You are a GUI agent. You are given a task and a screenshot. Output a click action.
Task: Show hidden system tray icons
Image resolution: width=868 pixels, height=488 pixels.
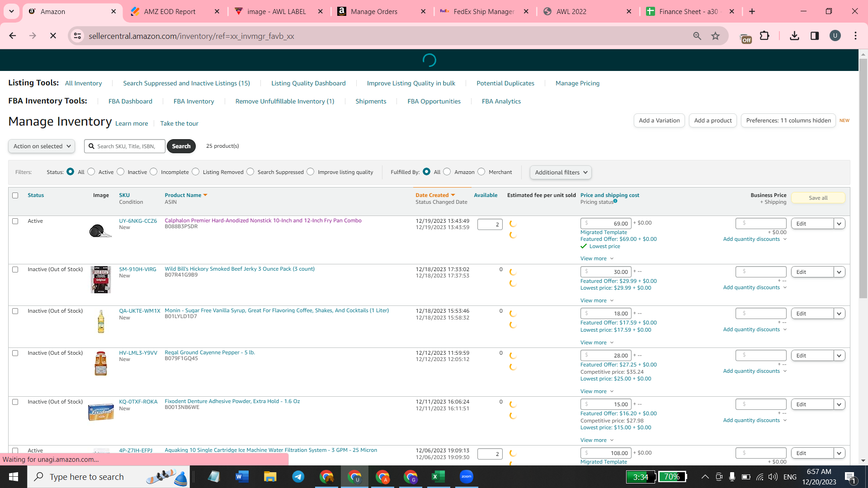click(x=705, y=477)
